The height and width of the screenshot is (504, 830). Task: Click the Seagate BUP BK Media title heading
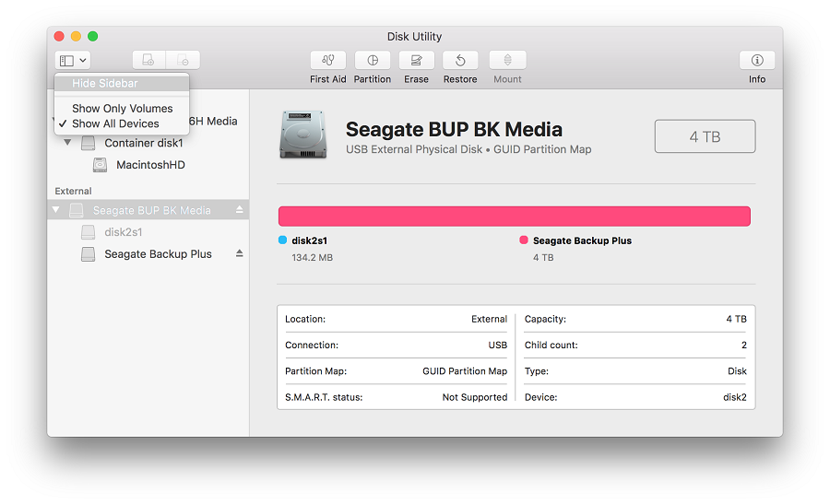coord(454,130)
